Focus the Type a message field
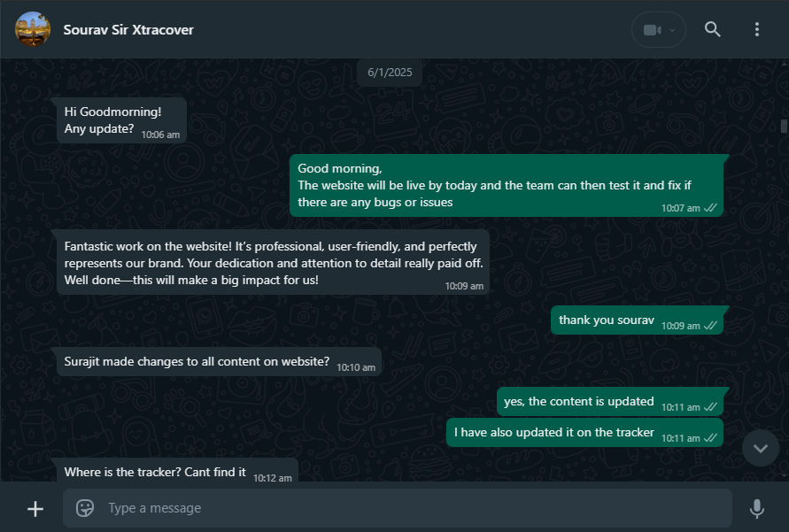789x532 pixels. pos(407,508)
